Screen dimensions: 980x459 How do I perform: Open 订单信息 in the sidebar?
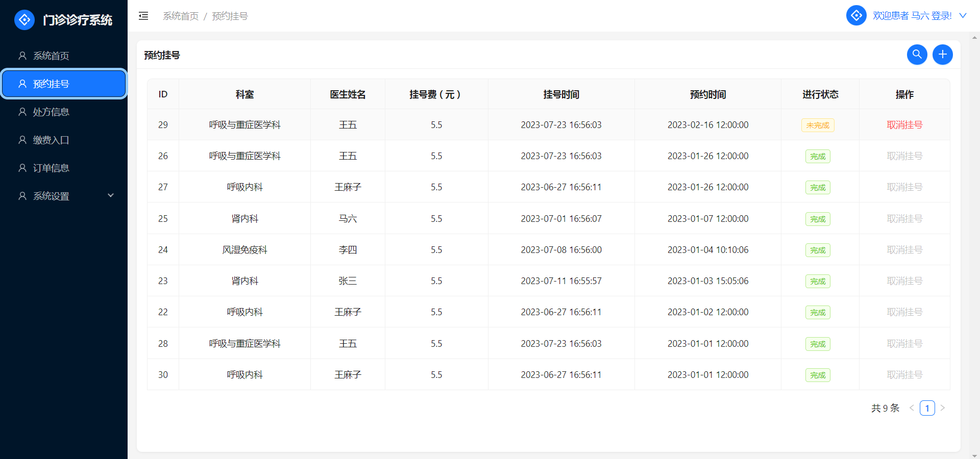[64, 168]
